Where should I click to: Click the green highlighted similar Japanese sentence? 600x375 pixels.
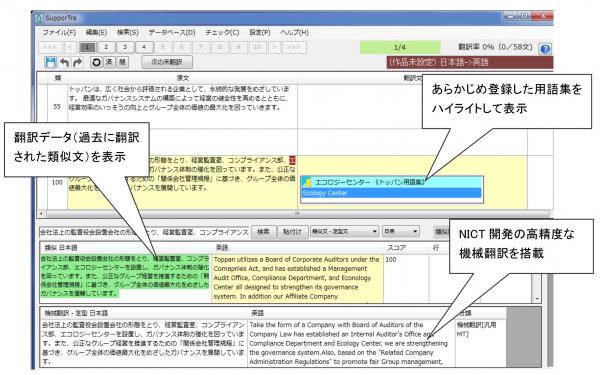[x=126, y=276]
